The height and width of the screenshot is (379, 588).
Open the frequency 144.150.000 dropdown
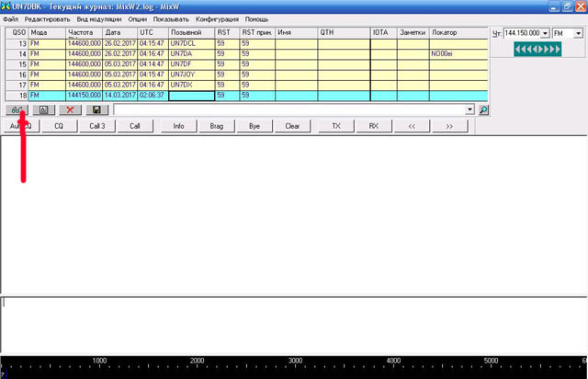545,33
